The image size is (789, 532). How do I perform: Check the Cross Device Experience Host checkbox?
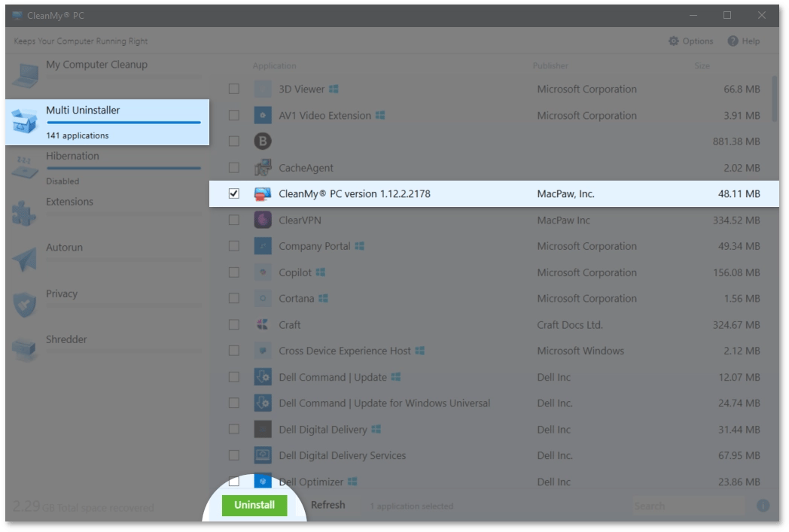click(x=234, y=351)
